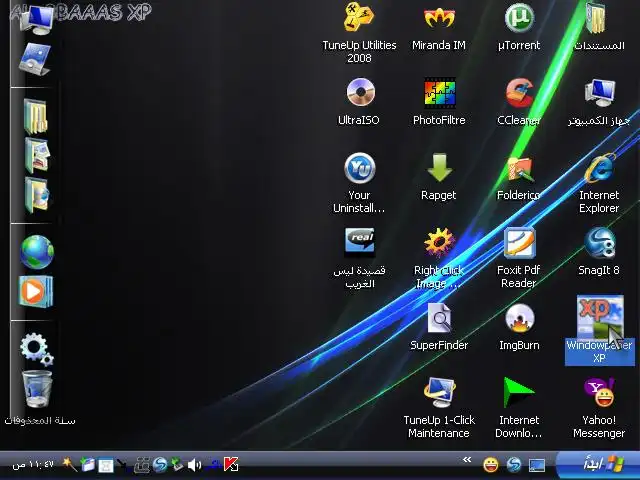Image resolution: width=640 pixels, height=480 pixels.
Task: Click the PhotoFiltre shortcut
Action: coord(439,102)
